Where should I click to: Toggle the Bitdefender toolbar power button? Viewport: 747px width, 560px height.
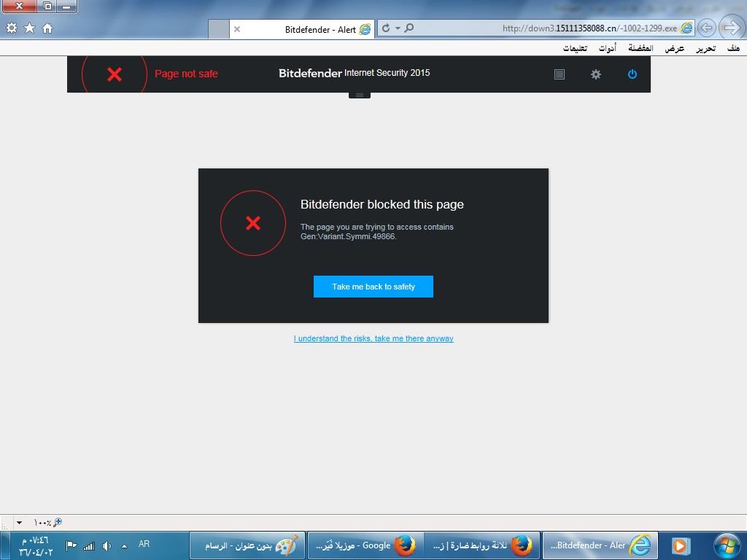point(632,74)
